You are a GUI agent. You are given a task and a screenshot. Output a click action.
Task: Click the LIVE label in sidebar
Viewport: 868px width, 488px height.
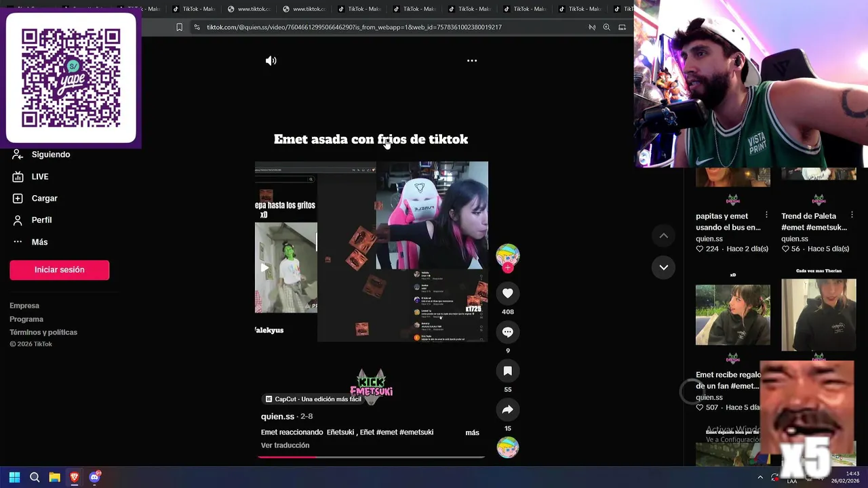40,176
